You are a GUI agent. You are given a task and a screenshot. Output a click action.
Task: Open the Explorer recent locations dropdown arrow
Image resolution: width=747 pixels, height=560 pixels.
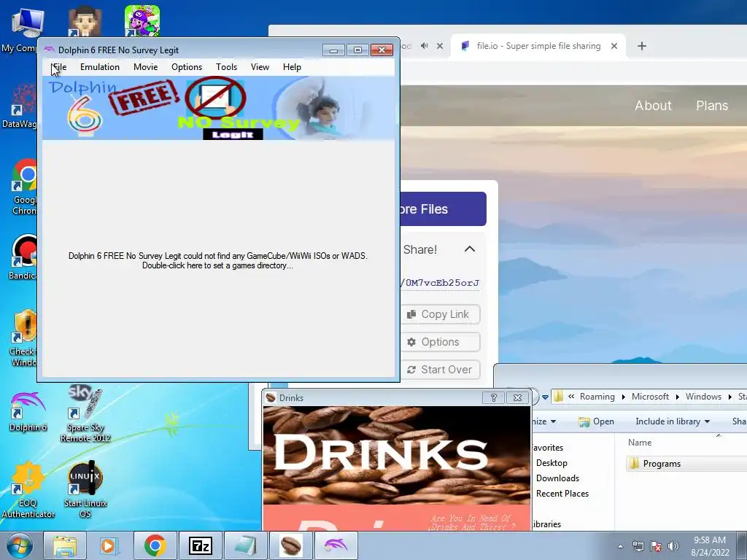point(545,397)
